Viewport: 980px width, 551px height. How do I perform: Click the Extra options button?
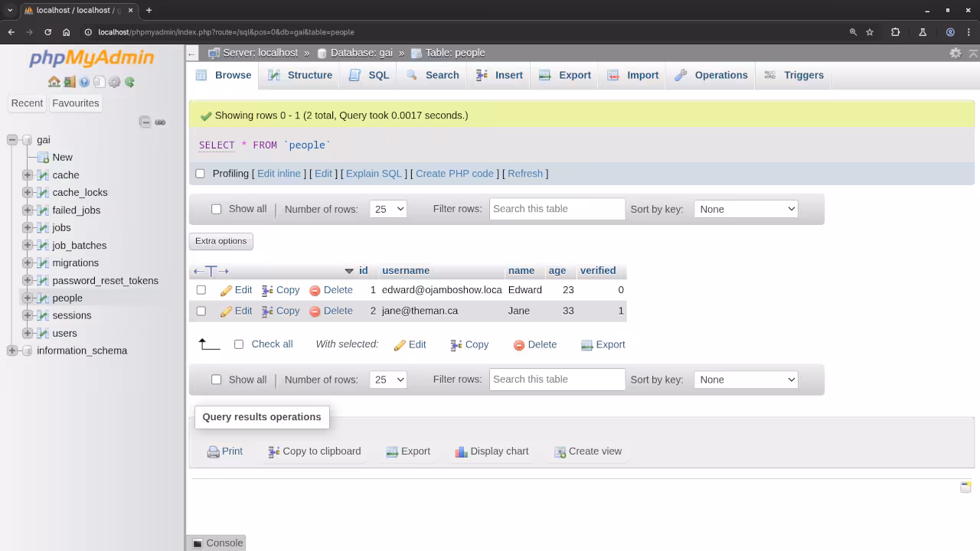[220, 241]
